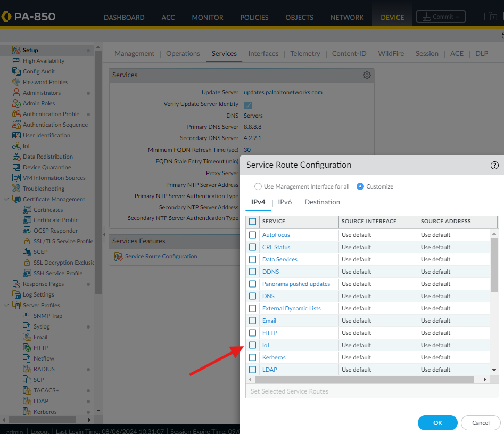
Task: Enable the checkbox for the IoT service route
Action: tap(252, 345)
